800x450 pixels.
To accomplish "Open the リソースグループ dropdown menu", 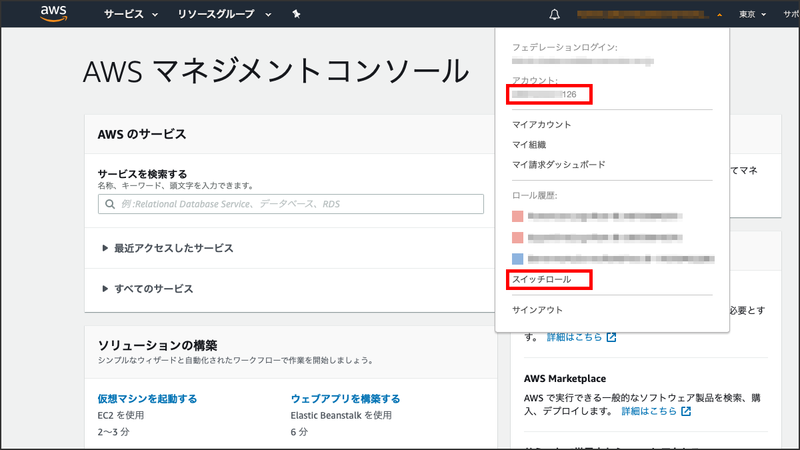I will coord(223,14).
